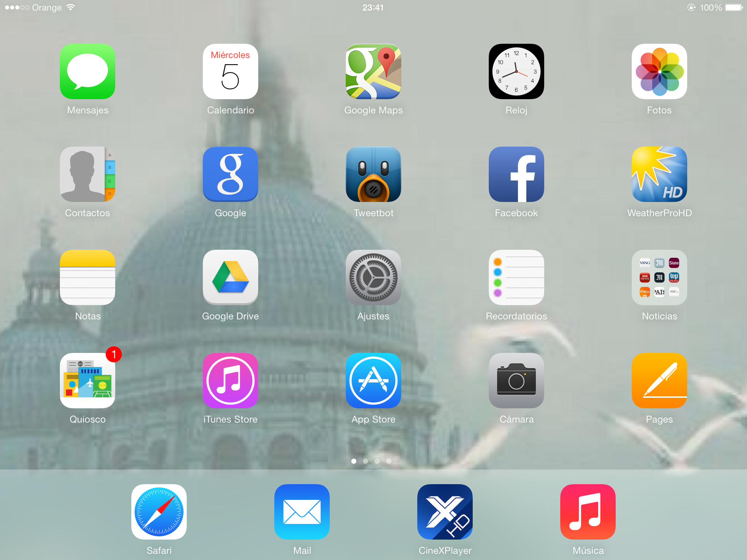Image resolution: width=747 pixels, height=560 pixels.
Task: Launch Google Maps
Action: pyautogui.click(x=373, y=71)
